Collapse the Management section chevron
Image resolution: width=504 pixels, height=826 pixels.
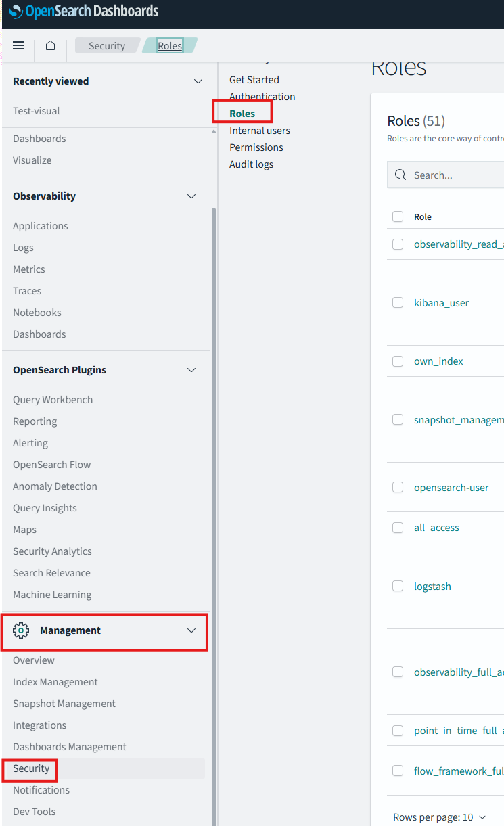point(191,630)
